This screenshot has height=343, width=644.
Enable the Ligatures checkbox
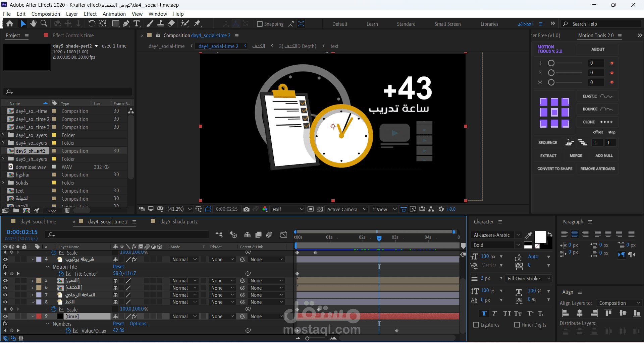476,325
